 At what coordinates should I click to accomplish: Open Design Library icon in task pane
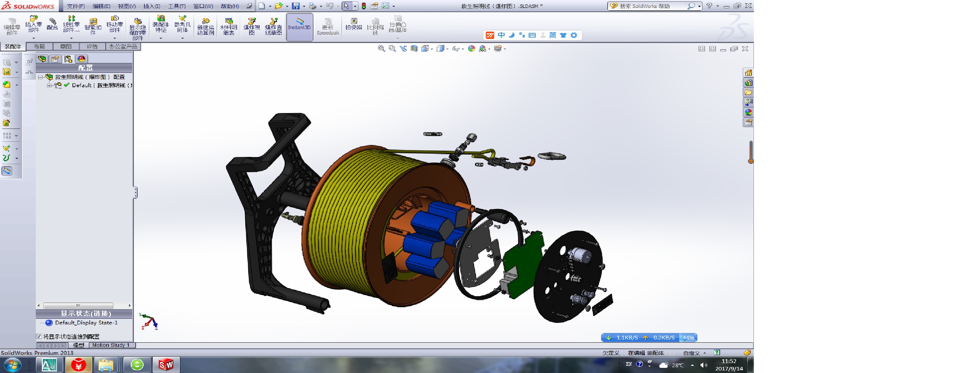coord(748,82)
